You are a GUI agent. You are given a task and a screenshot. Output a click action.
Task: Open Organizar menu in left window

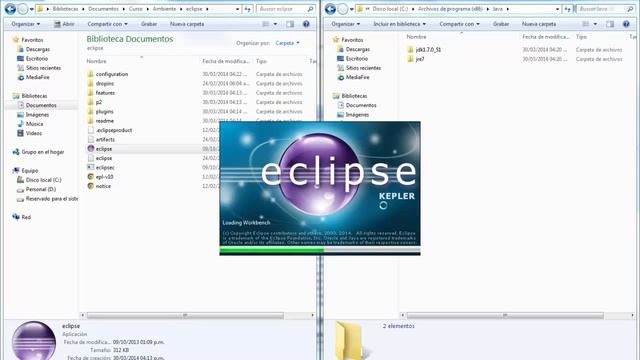coord(26,24)
